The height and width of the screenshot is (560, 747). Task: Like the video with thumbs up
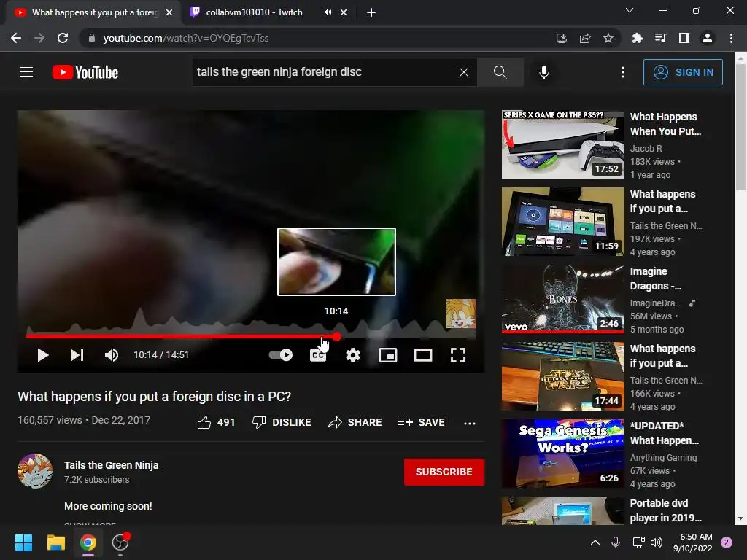216,422
